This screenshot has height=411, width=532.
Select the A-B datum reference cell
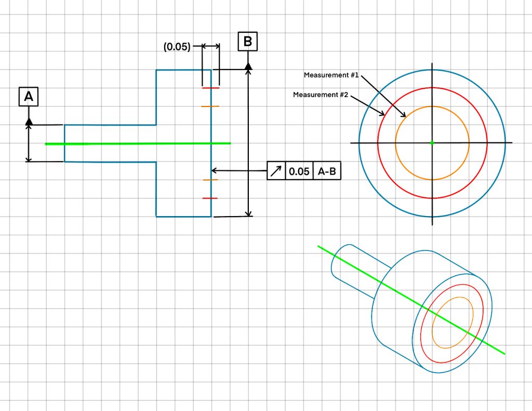coord(327,171)
